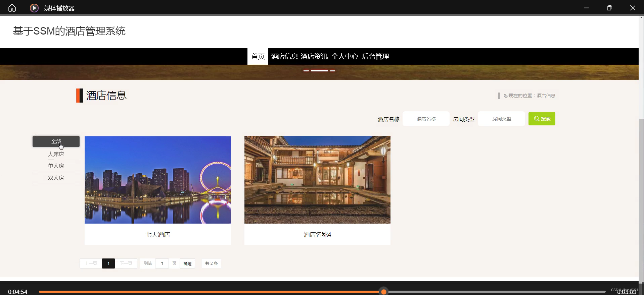Open the 首页 navigation tab

click(x=258, y=56)
